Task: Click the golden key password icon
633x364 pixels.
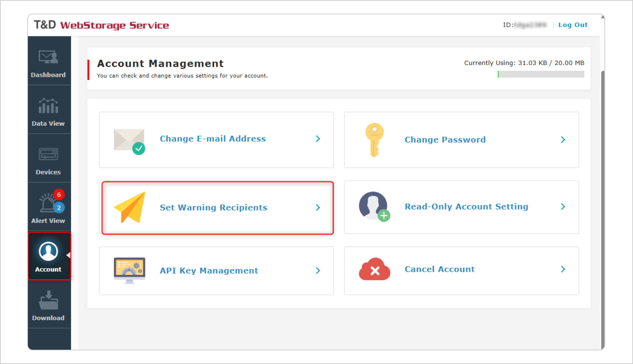Action: pyautogui.click(x=374, y=140)
